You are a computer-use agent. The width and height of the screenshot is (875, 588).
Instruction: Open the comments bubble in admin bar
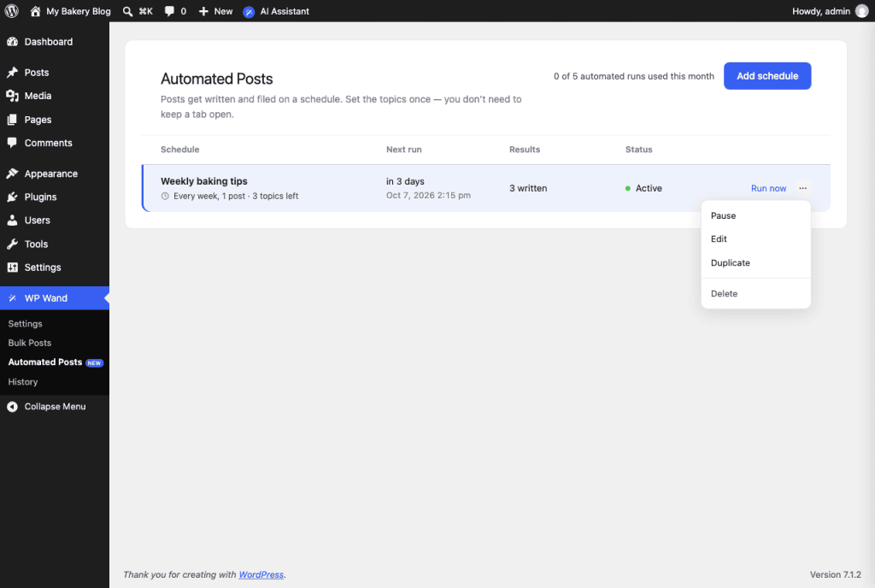tap(170, 11)
